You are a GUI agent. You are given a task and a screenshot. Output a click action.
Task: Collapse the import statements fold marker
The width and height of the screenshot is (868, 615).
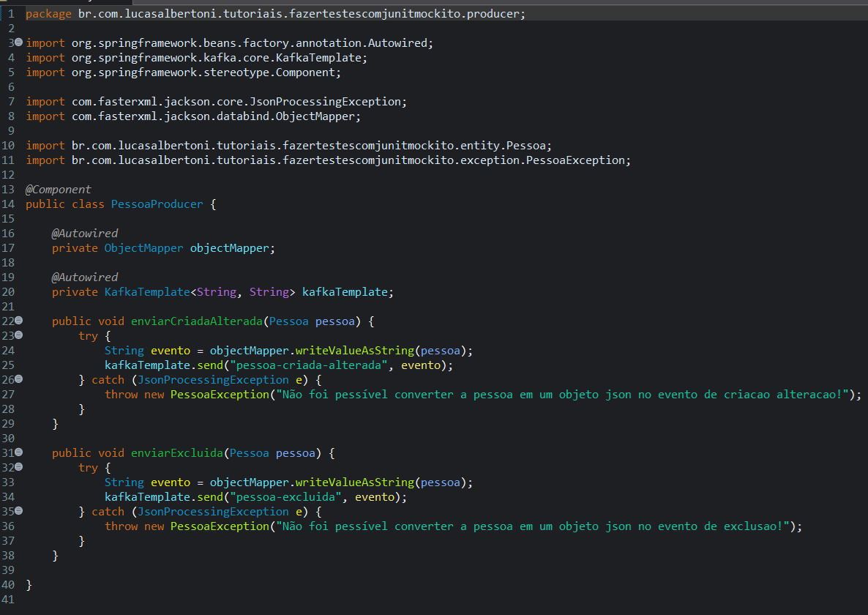click(x=18, y=42)
